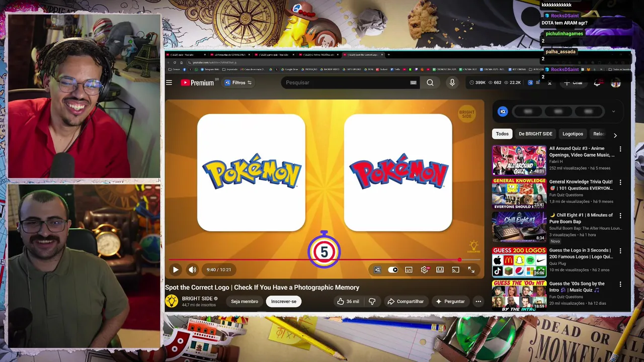Viewport: 644px width, 362px height.
Task: Mute the video volume
Action: [x=192, y=270]
